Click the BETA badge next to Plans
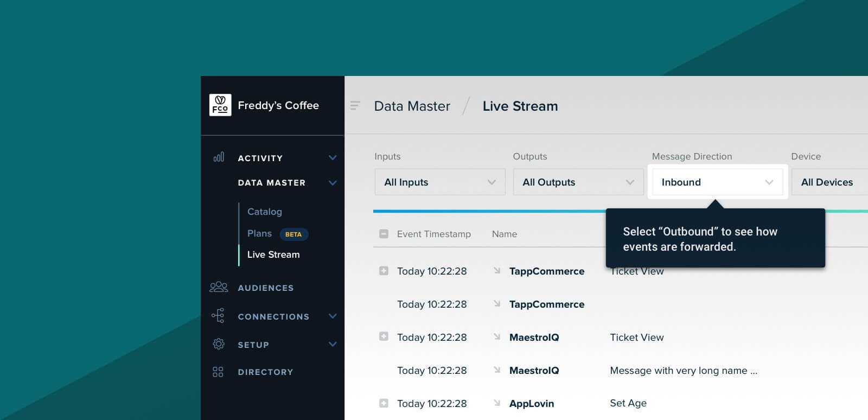The width and height of the screenshot is (868, 420). click(293, 234)
